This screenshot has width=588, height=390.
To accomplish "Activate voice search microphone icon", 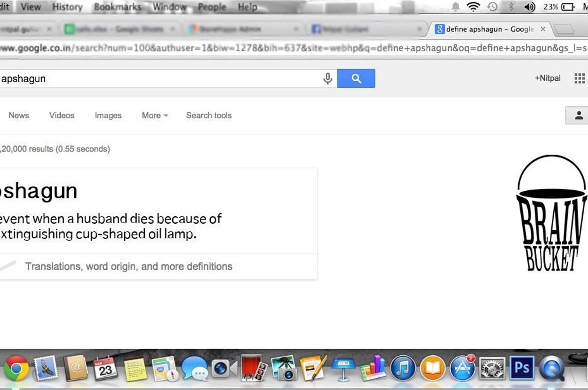I will (328, 78).
